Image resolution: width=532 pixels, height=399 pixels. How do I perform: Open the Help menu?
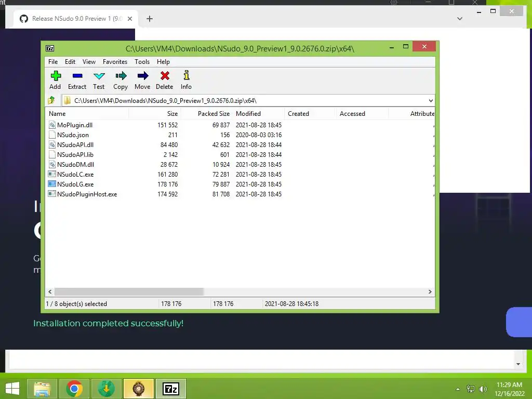pyautogui.click(x=163, y=62)
